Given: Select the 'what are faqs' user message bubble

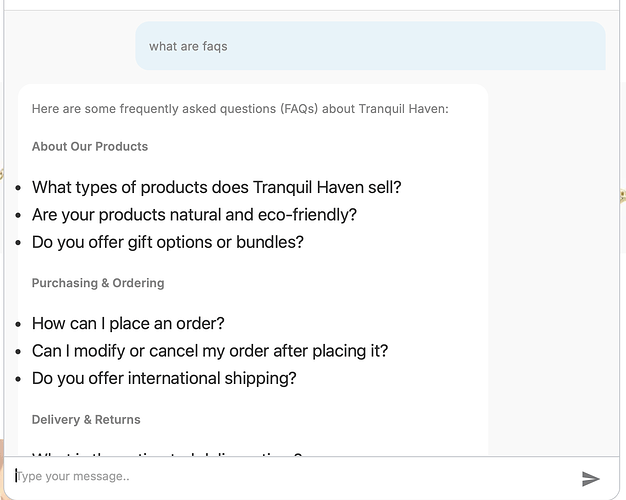Looking at the screenshot, I should 370,46.
